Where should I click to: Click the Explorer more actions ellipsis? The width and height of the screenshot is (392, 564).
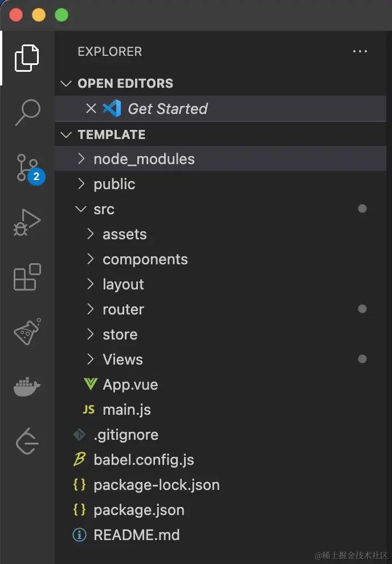coord(360,52)
